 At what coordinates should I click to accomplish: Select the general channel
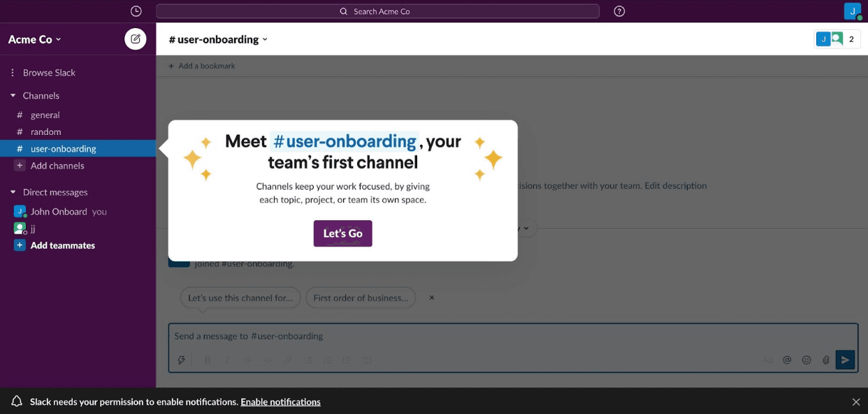click(45, 115)
